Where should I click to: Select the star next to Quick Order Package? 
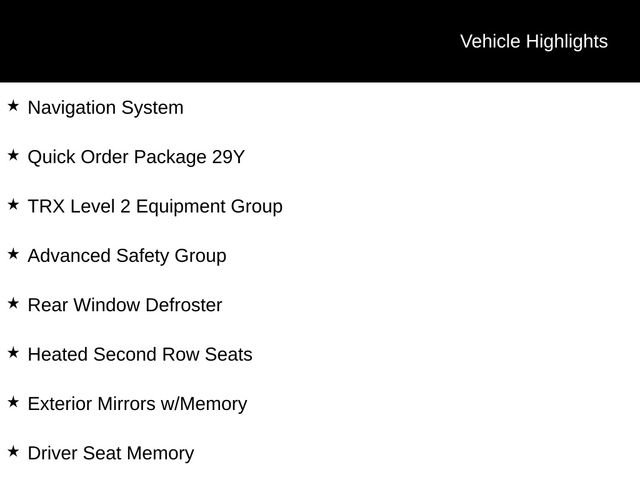[x=13, y=155]
